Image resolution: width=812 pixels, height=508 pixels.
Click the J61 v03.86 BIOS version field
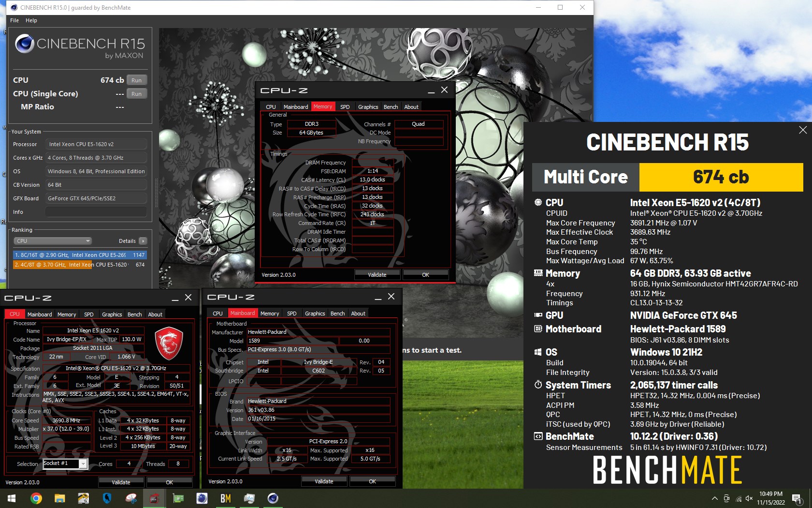(x=318, y=410)
